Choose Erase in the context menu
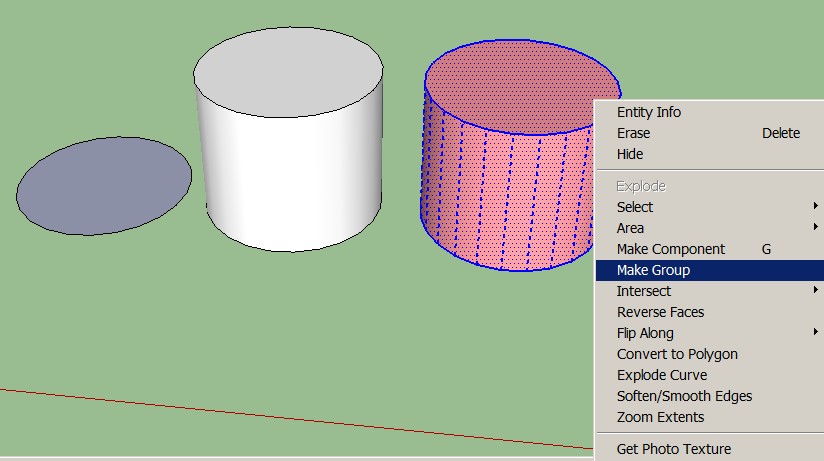Image resolution: width=824 pixels, height=461 pixels. point(633,133)
